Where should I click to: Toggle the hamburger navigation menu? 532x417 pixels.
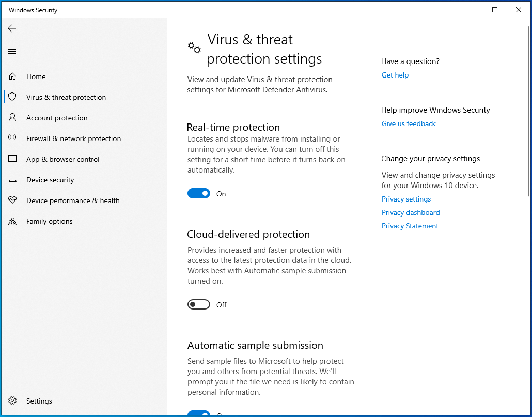(x=12, y=51)
